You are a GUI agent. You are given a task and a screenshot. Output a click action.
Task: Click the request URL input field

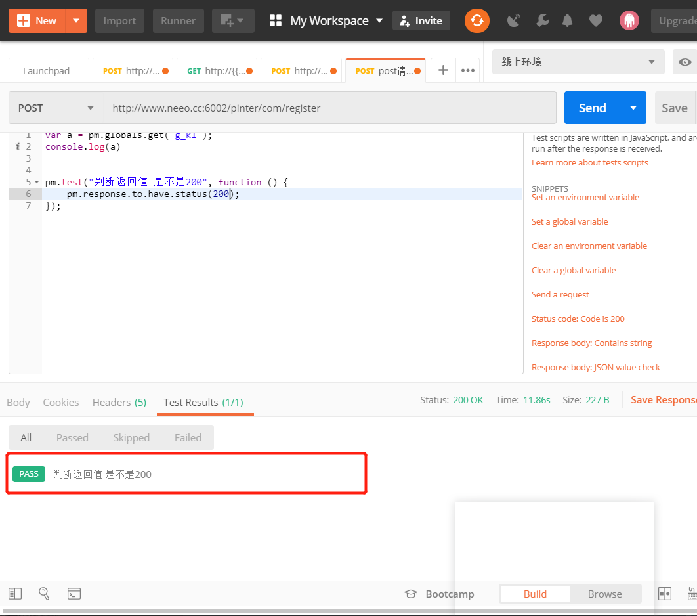330,108
